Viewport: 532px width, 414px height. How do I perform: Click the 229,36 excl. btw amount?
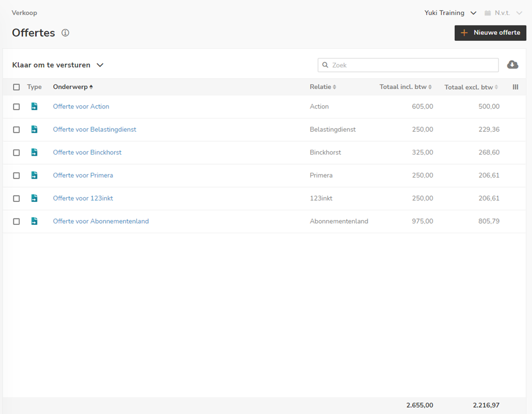(x=489, y=130)
